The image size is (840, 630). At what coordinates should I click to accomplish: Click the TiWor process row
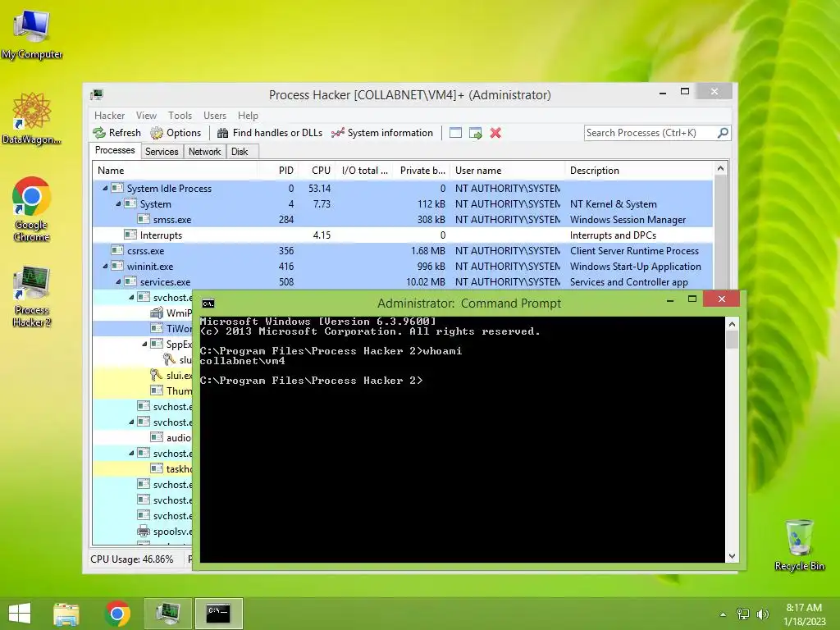pyautogui.click(x=143, y=328)
